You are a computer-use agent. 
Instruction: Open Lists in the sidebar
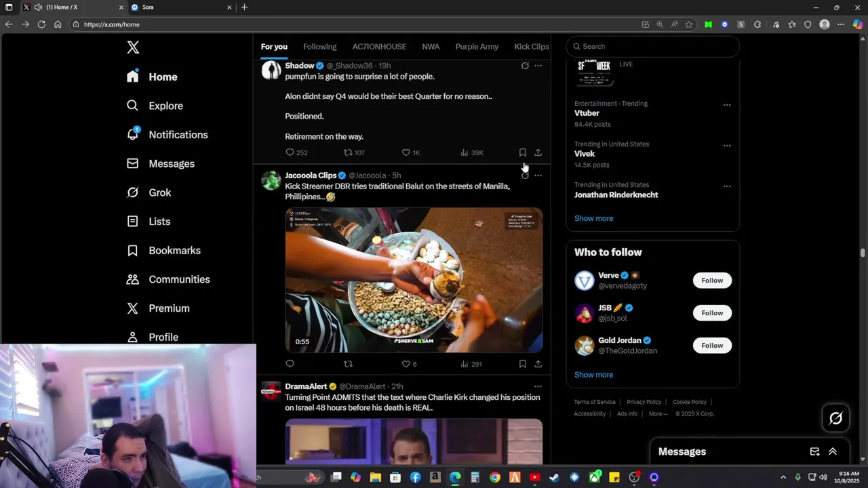click(x=149, y=222)
